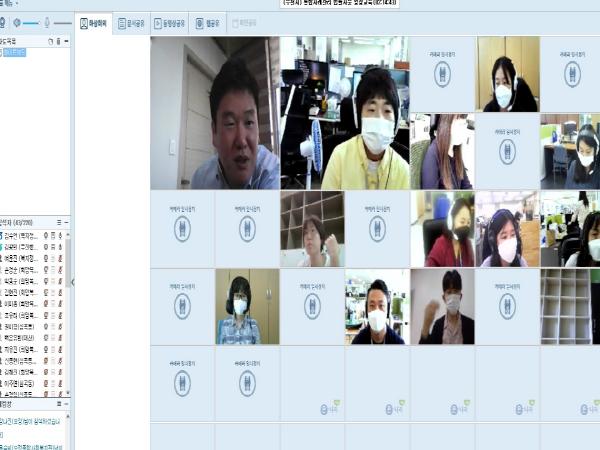Toggle the camera icon of the third attendee row

point(46,258)
